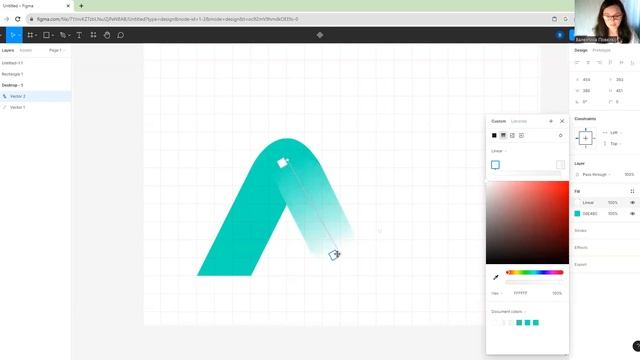Select the Vector 2 layer
Viewport: 640px width, 360px height.
(36, 96)
